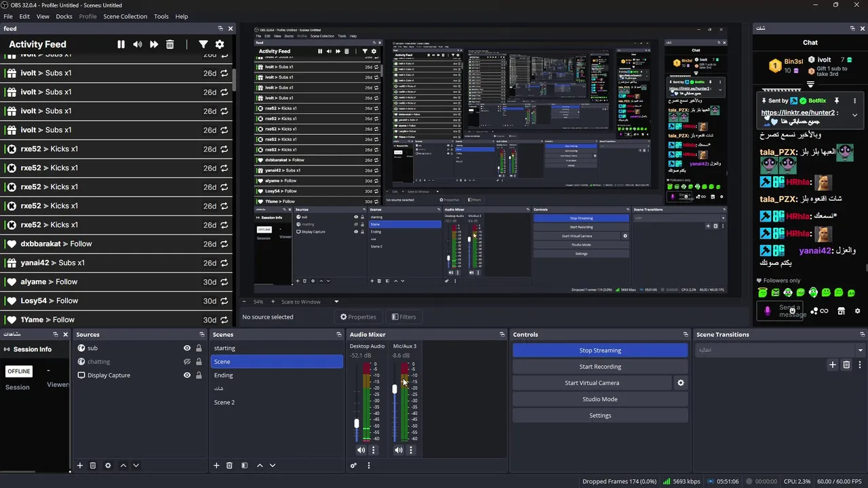Viewport: 868px width, 488px height.
Task: Open source properties gear in Sources toolbar
Action: [108, 466]
